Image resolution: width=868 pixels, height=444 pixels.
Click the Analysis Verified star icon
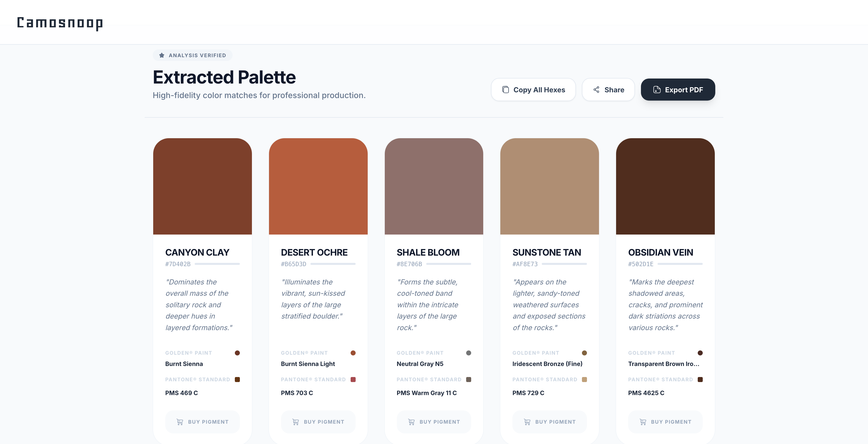(x=162, y=55)
